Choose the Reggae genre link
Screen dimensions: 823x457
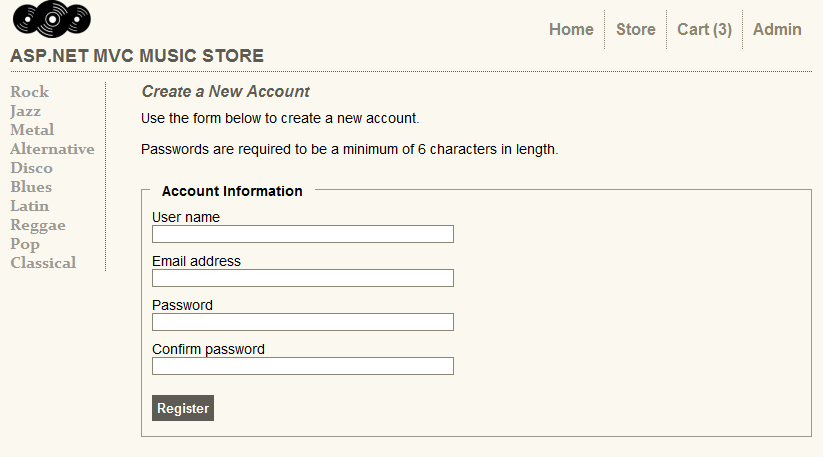(x=37, y=225)
